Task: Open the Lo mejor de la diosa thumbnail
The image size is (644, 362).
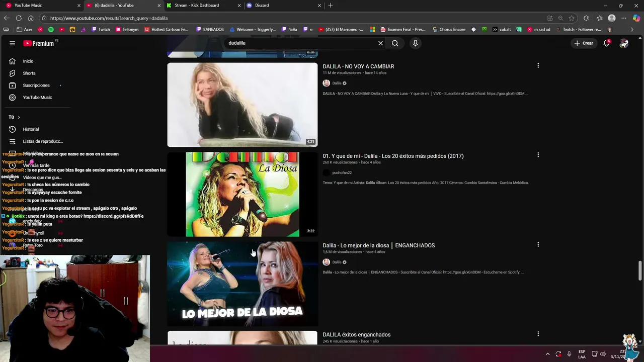Action: (x=243, y=284)
